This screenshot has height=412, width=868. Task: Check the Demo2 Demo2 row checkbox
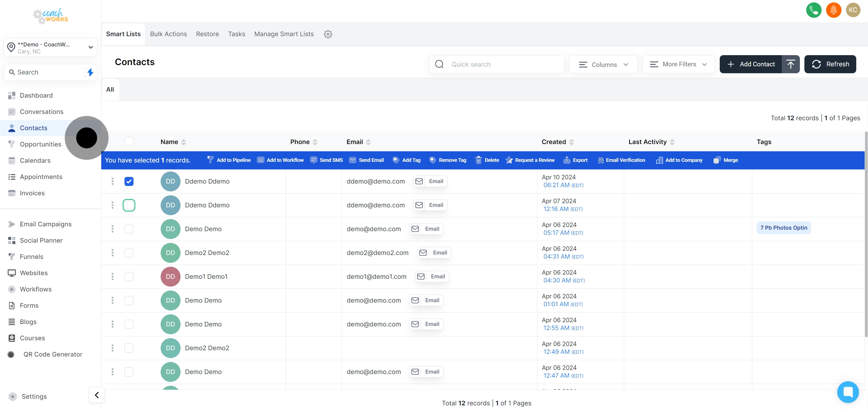pyautogui.click(x=129, y=253)
